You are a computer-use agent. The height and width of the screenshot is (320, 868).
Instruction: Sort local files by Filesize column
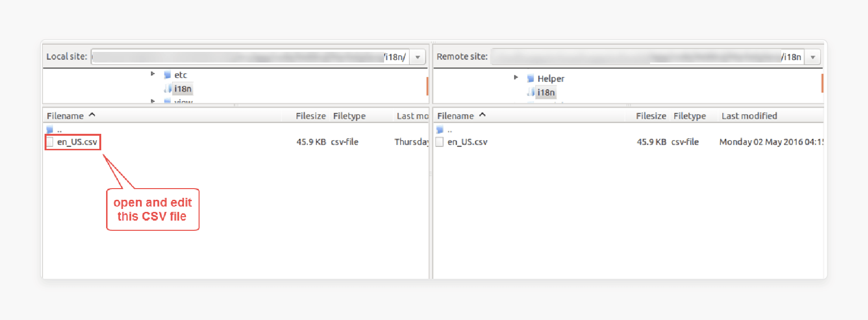click(x=310, y=116)
